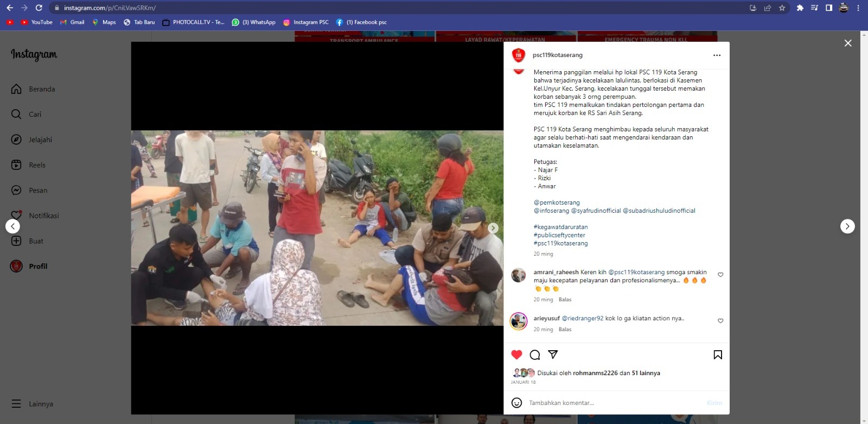
Task: Open Maps bookmark
Action: click(x=104, y=22)
